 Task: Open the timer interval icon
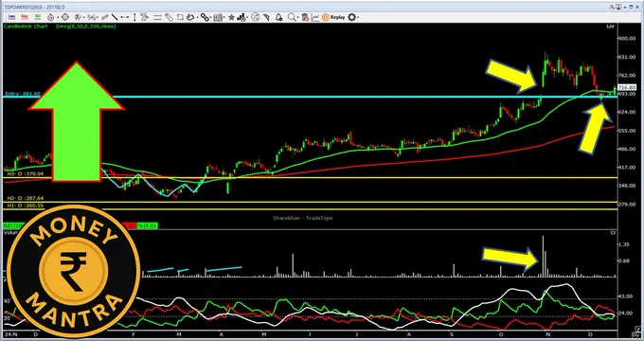point(50,17)
